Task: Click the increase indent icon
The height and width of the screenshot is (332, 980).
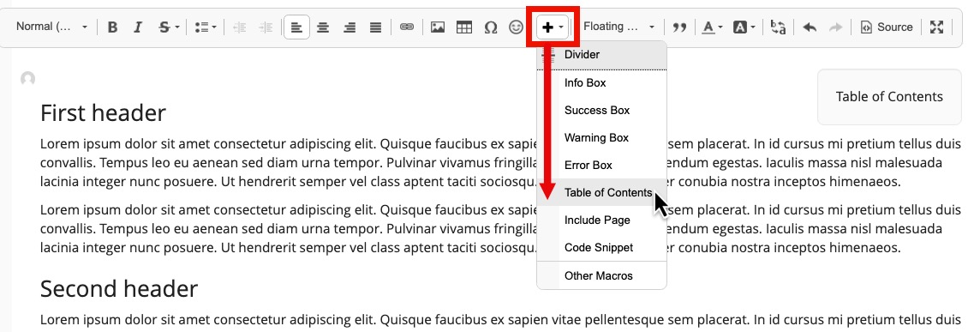Action: coord(266,27)
